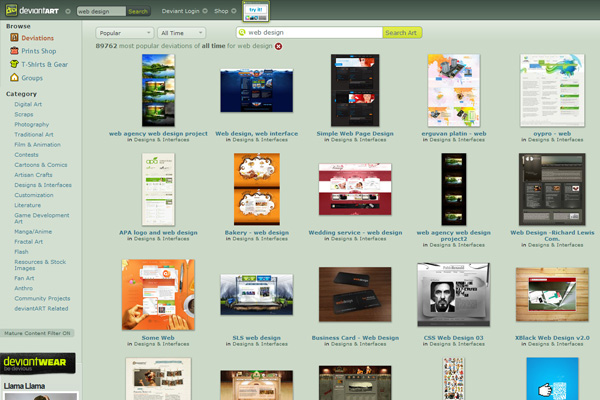The height and width of the screenshot is (400, 600).
Task: Click the green magnifier icon in search box
Action: pyautogui.click(x=242, y=33)
